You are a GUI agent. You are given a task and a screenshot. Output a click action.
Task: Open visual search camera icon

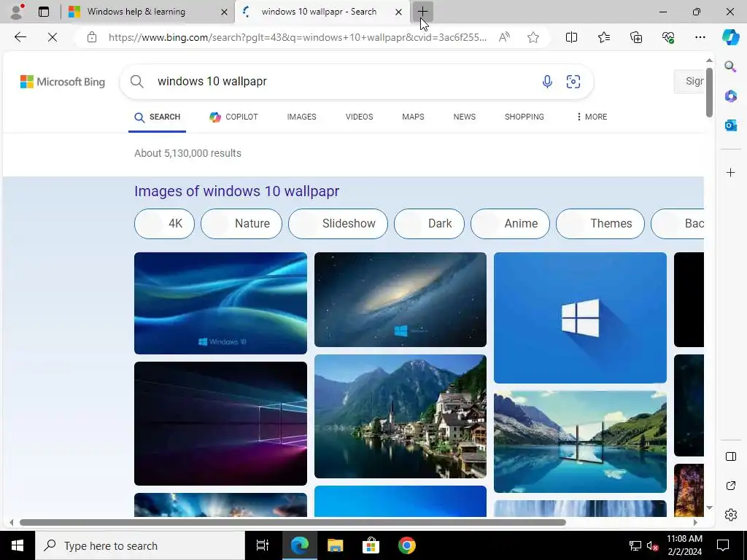coord(573,82)
